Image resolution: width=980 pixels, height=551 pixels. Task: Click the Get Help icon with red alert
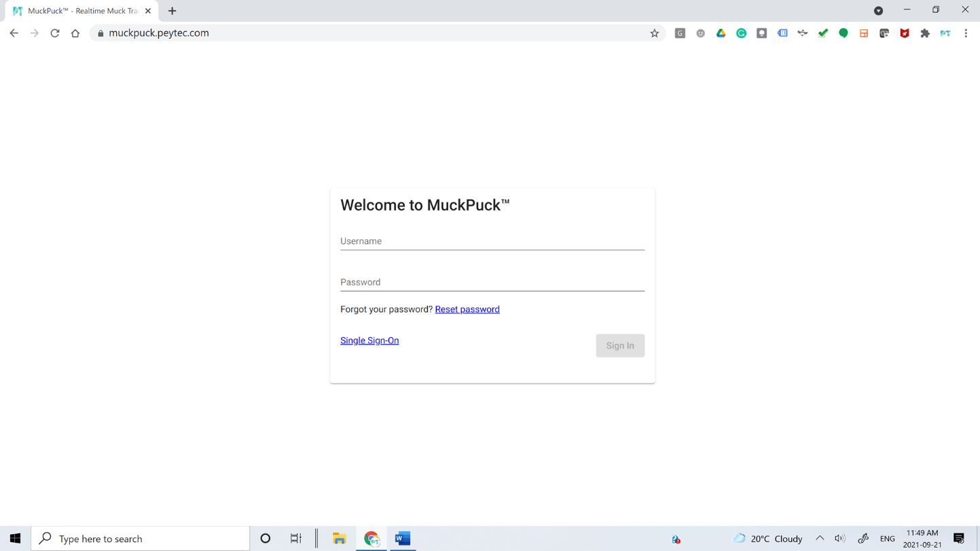676,539
